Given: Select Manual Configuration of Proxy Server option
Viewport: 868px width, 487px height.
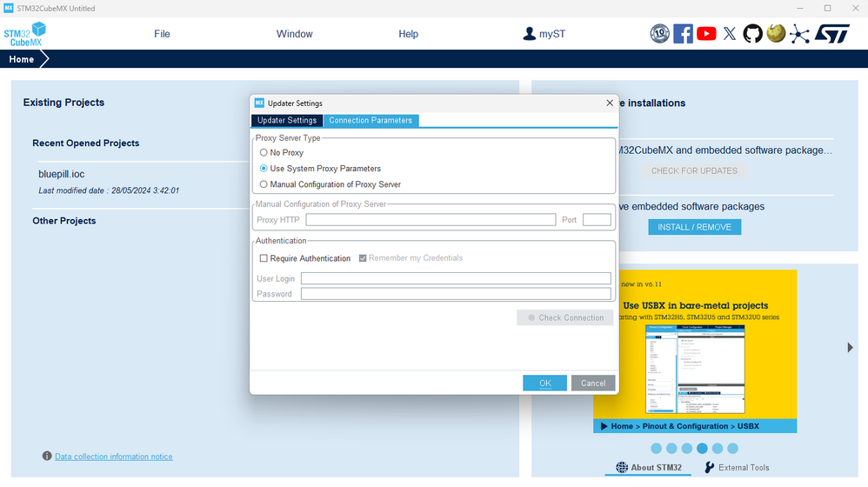Looking at the screenshot, I should [x=264, y=184].
